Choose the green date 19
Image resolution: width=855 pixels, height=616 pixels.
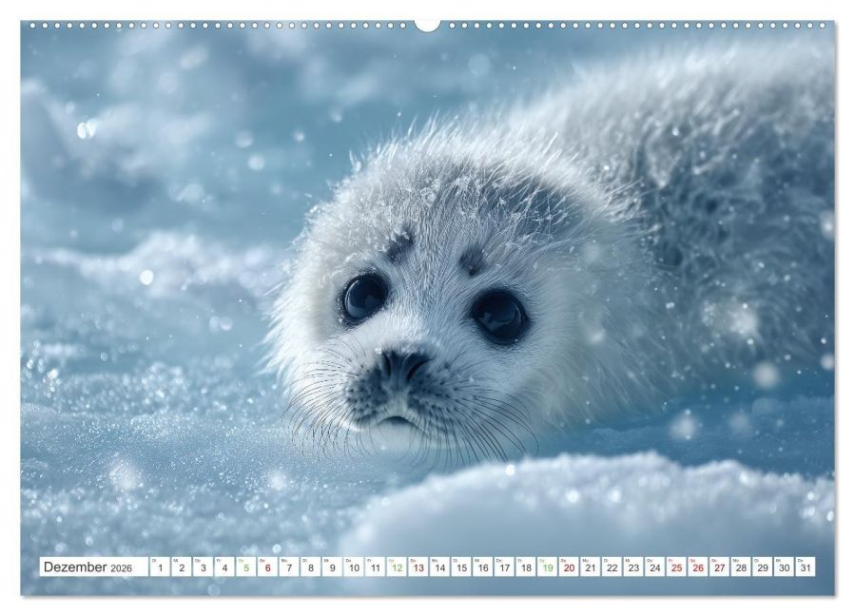point(548,567)
